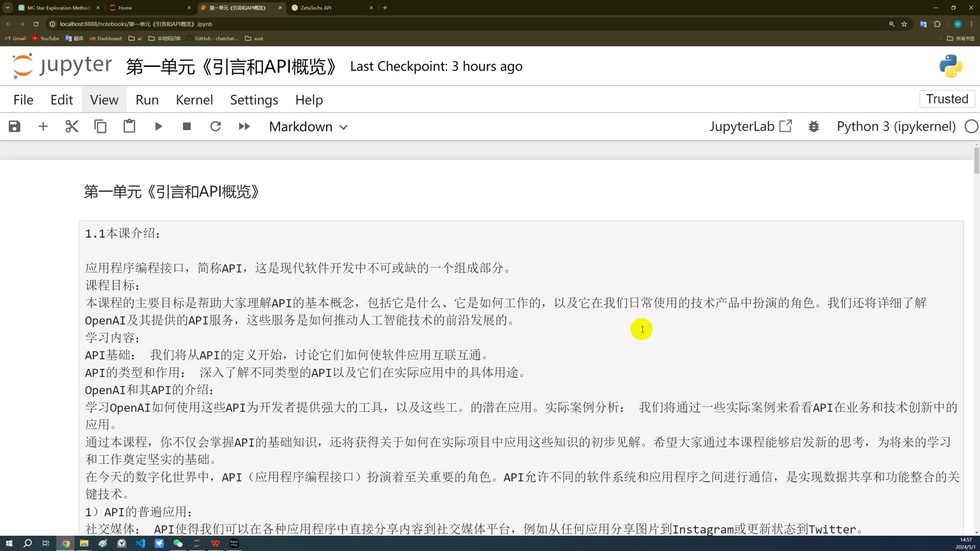This screenshot has height=551, width=980.
Task: Insert a cell below with plus icon
Action: pyautogui.click(x=43, y=127)
